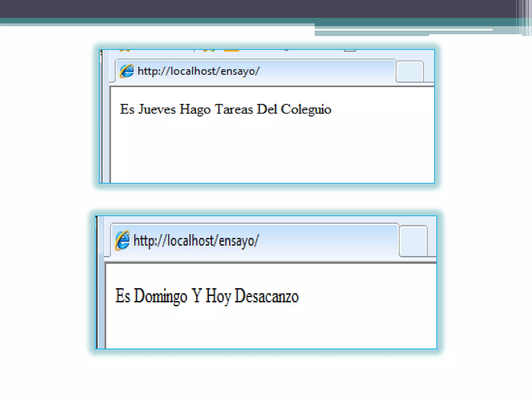Select the http://localhost/ensayo/ tab in the lower window
The image size is (532, 399).
(255, 240)
